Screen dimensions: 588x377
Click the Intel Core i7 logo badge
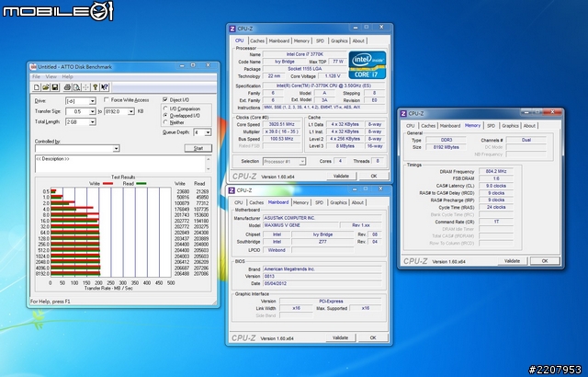367,65
